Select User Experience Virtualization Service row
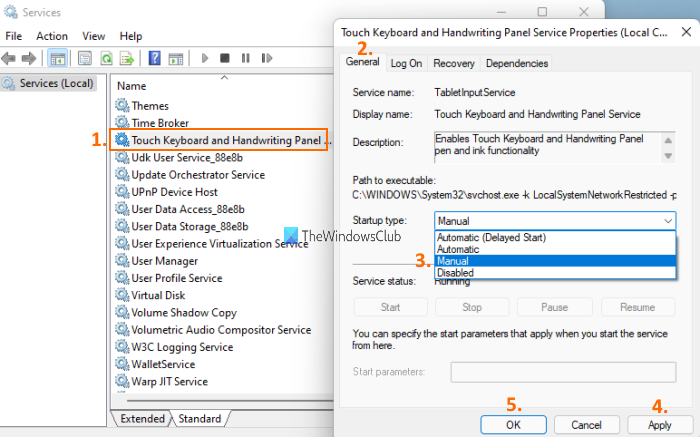 click(212, 243)
